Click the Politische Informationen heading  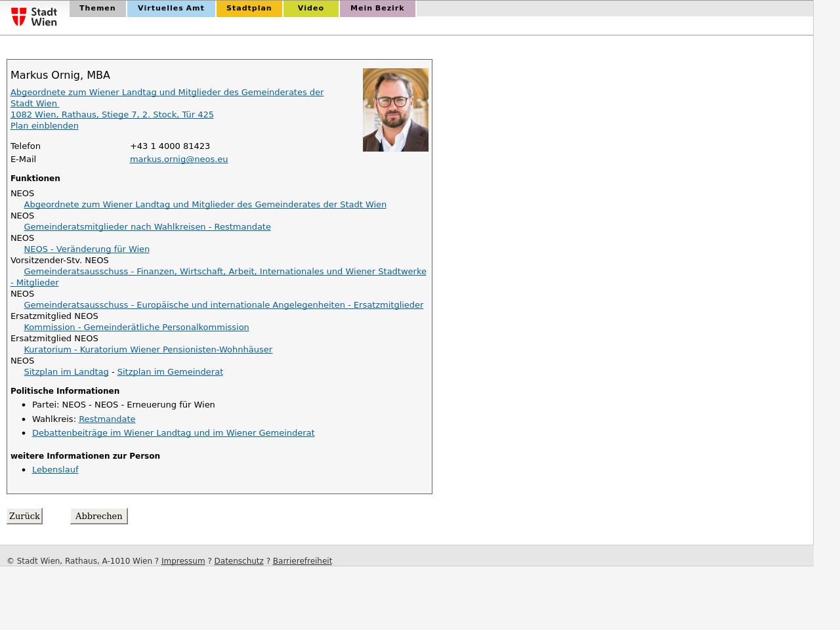(x=65, y=391)
